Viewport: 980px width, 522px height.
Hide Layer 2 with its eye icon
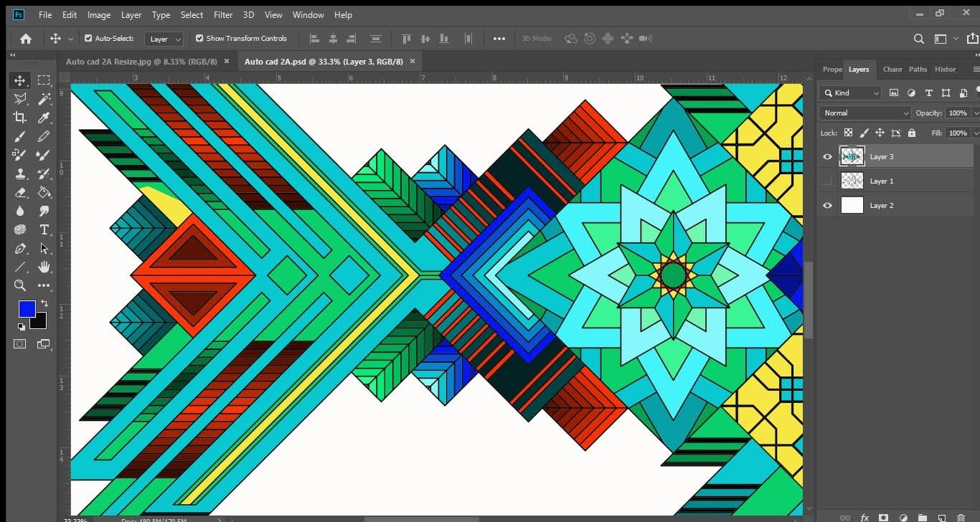coord(827,205)
